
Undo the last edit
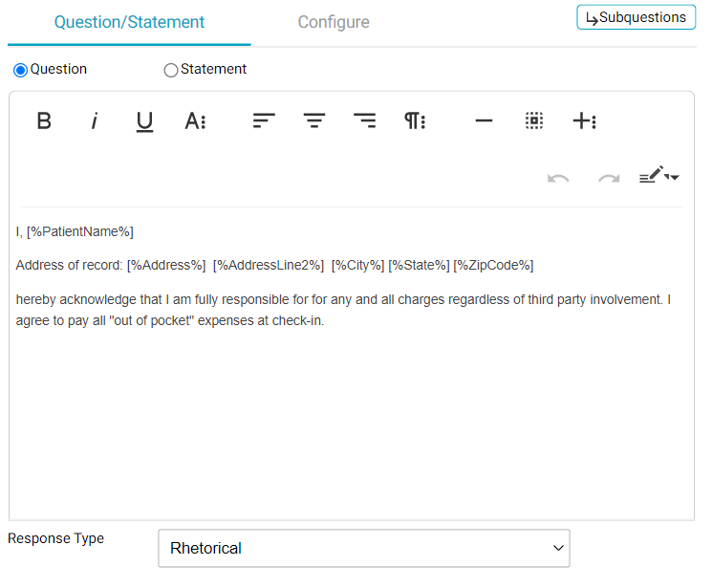[558, 178]
